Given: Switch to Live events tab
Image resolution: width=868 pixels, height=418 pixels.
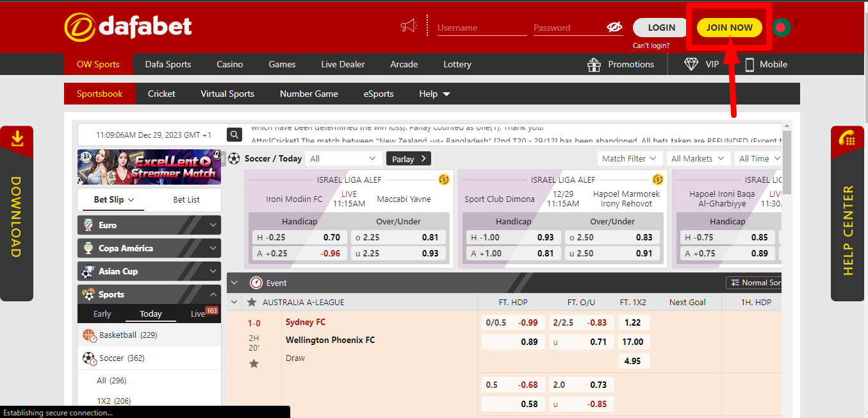Looking at the screenshot, I should pos(198,313).
